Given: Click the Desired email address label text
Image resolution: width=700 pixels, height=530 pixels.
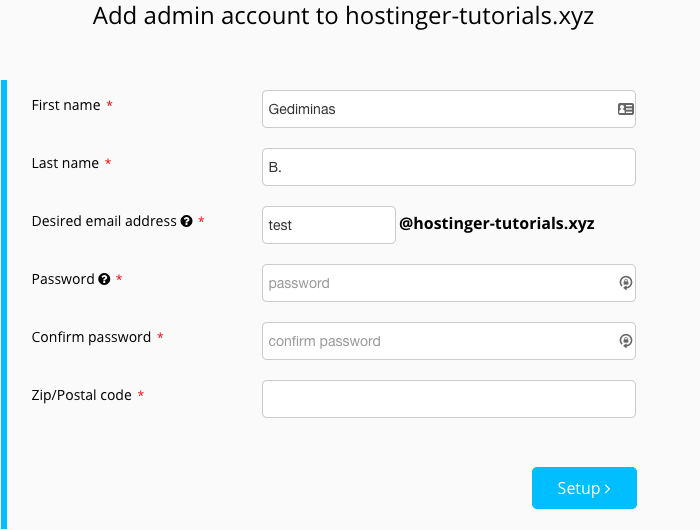Looking at the screenshot, I should tap(104, 221).
